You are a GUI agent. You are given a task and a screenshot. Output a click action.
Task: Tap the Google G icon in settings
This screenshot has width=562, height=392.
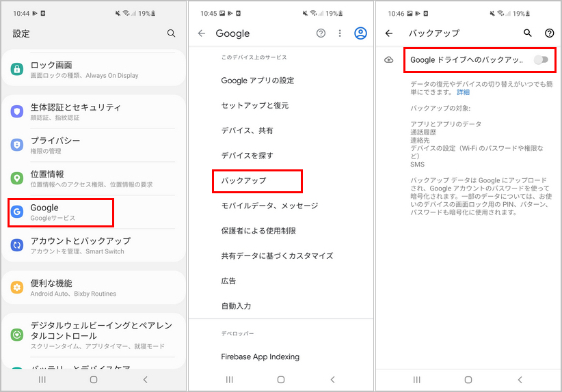[x=17, y=212]
